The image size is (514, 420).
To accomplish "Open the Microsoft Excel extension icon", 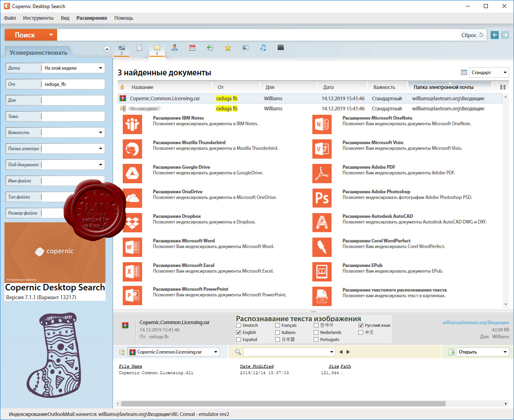I will pyautogui.click(x=132, y=272).
